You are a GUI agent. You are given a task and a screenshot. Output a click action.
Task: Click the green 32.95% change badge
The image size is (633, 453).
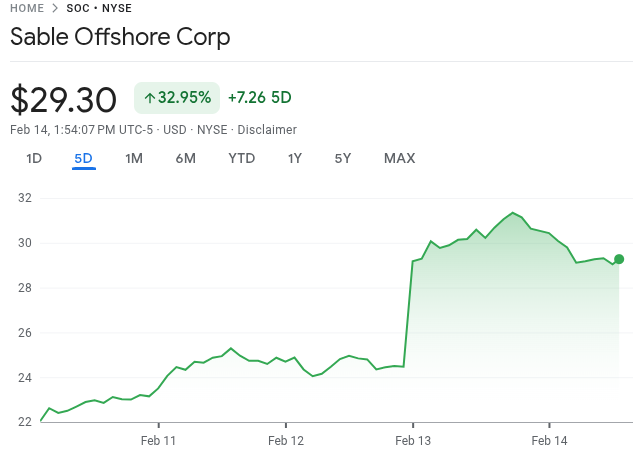[177, 98]
